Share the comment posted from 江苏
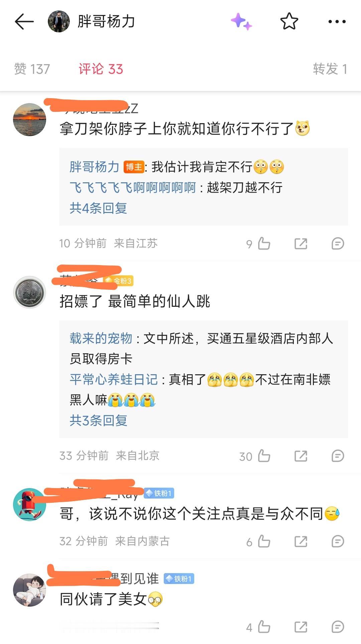Screen dimensions: 361x644 (x=301, y=243)
